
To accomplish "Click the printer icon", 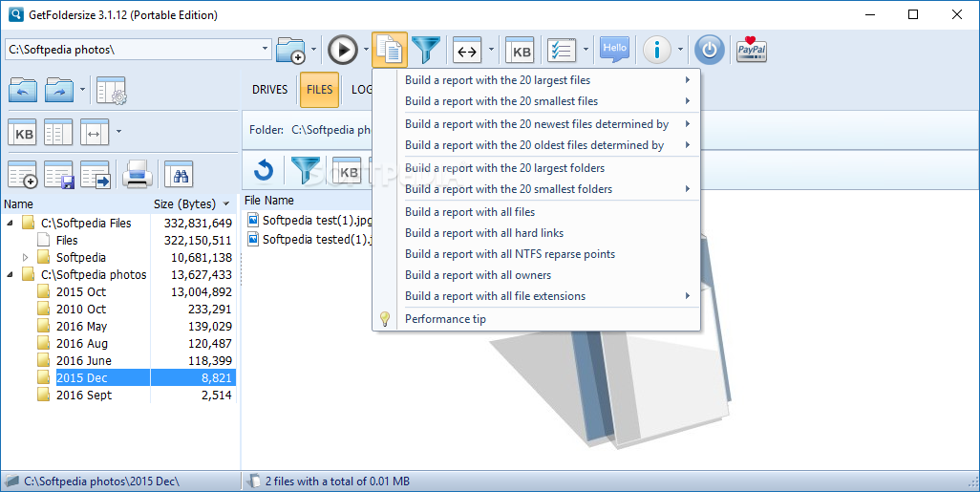I will pos(138,175).
